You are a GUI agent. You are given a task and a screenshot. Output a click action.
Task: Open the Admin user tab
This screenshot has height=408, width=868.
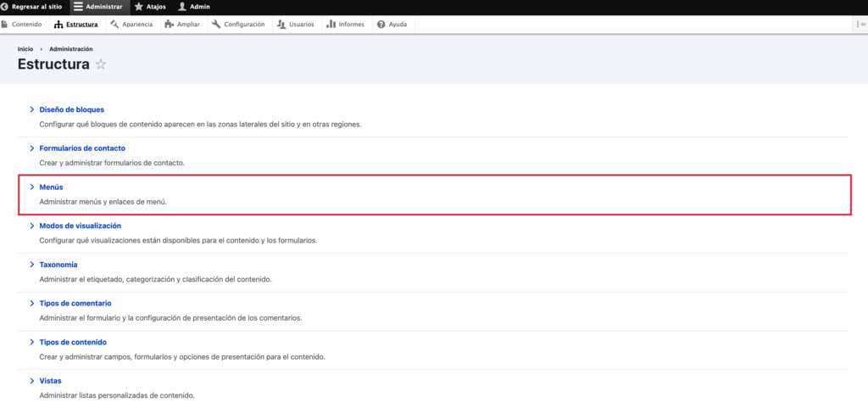[194, 7]
